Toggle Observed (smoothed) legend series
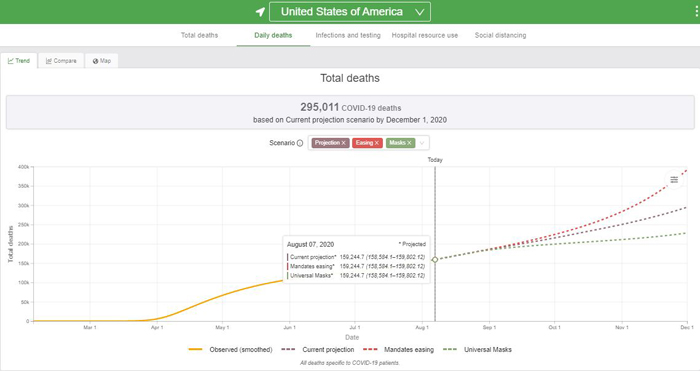The image size is (700, 371). pos(231,350)
